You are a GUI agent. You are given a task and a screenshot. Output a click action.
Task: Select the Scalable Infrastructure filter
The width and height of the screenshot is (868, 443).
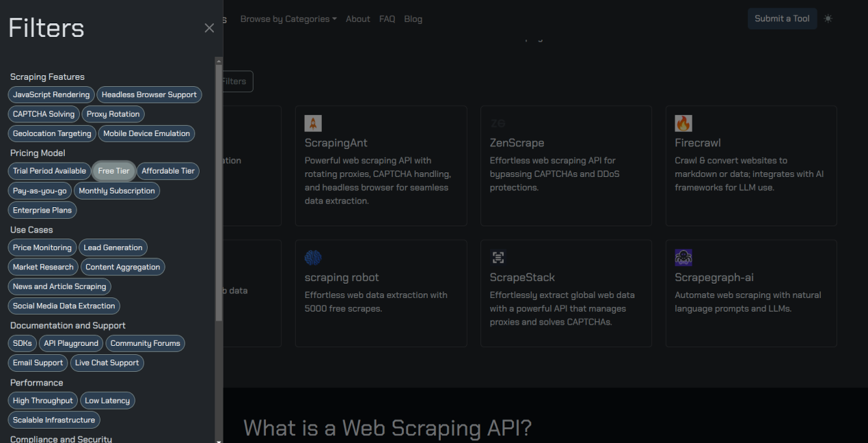click(x=54, y=420)
